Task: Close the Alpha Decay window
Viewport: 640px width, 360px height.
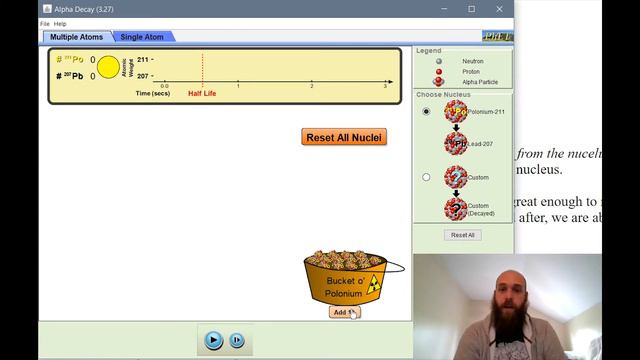Action: [x=499, y=9]
